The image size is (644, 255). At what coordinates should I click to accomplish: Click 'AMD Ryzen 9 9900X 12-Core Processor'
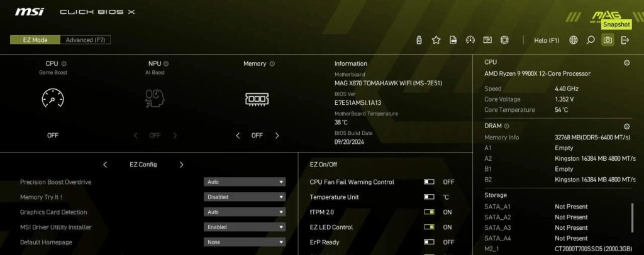point(537,73)
